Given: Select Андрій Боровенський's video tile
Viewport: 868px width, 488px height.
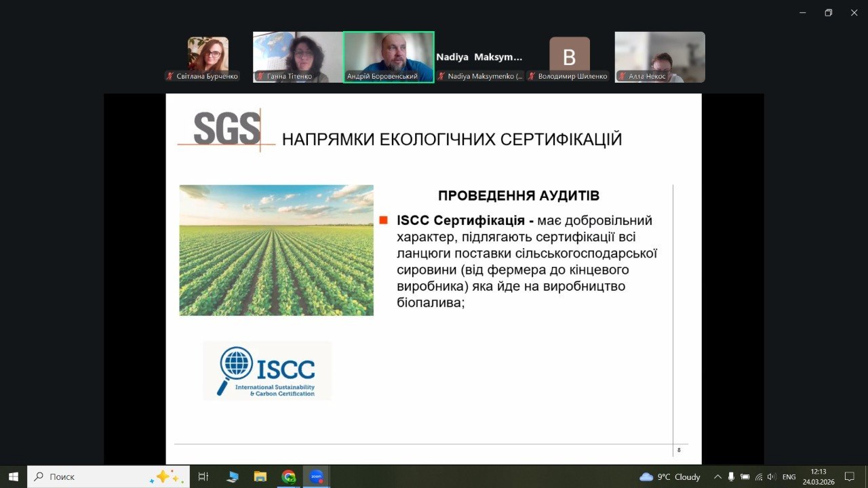Looking at the screenshot, I should (389, 57).
